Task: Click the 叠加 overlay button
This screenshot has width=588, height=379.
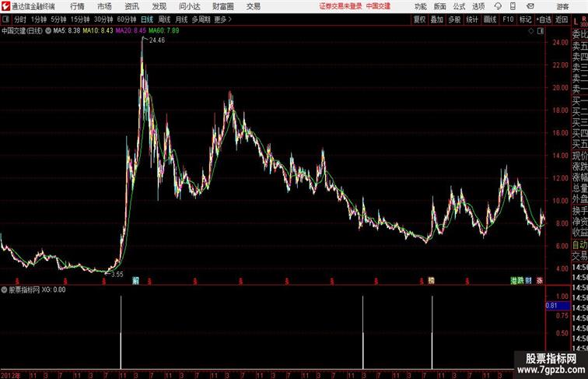Action: [437, 19]
